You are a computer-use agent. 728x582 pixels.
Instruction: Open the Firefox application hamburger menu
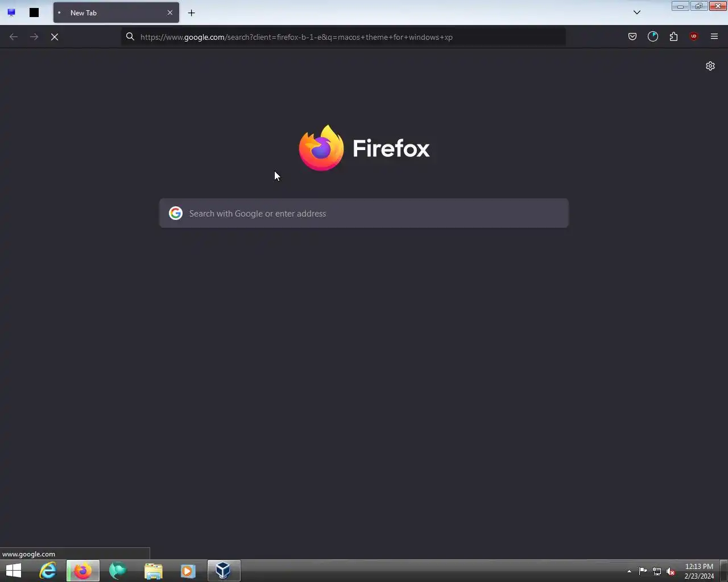714,37
